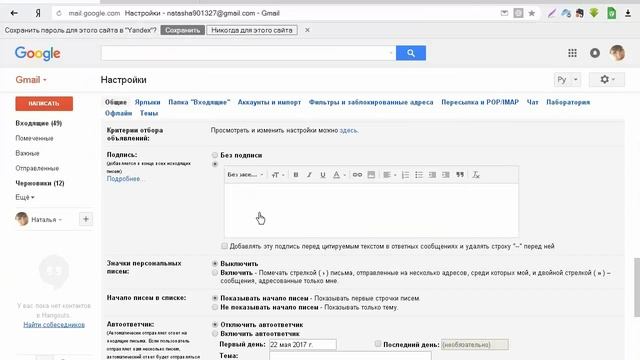Select 'Не показывать начало писем' option
Screen dimensions: 640x360
[215, 307]
